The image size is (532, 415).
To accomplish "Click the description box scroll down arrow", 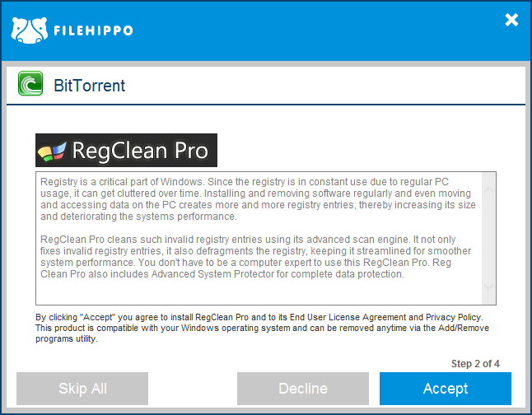I will tap(488, 287).
